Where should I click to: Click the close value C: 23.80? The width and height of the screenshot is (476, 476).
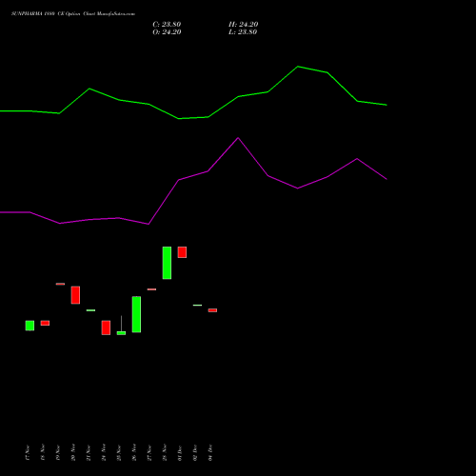tap(167, 25)
